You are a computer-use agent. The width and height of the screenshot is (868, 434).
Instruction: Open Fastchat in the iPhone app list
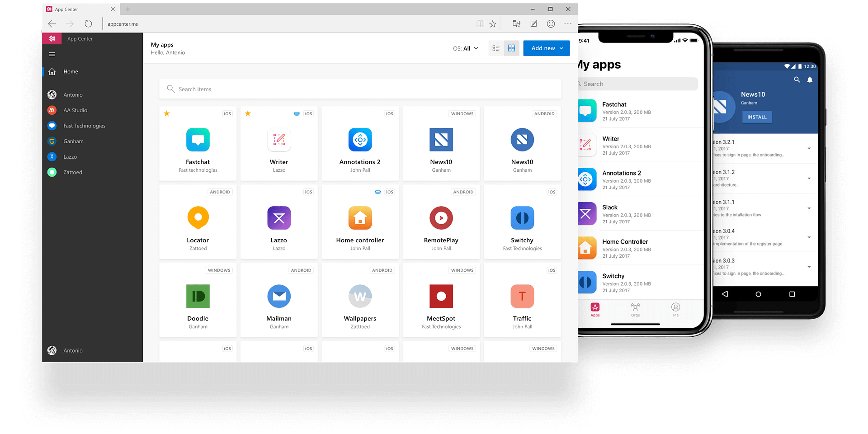point(640,111)
